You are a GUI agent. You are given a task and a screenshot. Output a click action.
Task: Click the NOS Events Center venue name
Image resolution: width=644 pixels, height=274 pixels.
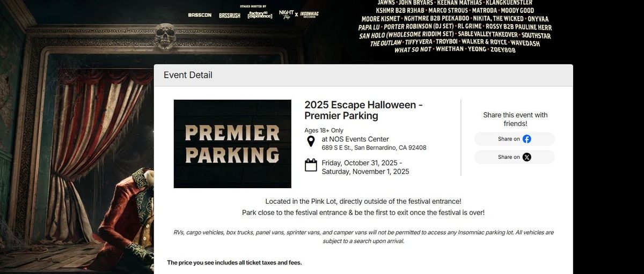[355, 139]
